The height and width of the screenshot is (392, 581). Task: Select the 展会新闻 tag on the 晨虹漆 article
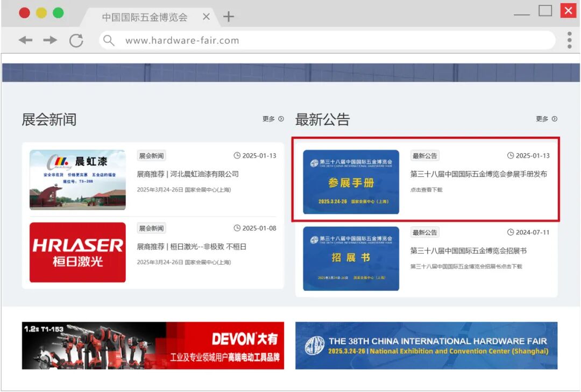[151, 155]
